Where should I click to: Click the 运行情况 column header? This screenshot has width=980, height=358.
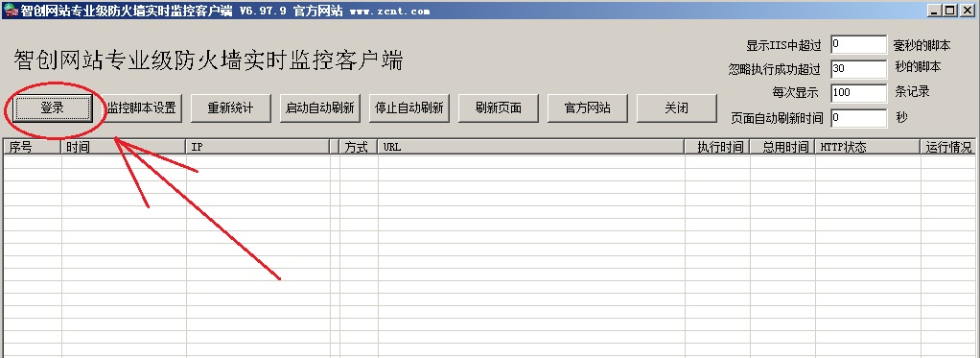click(x=948, y=147)
